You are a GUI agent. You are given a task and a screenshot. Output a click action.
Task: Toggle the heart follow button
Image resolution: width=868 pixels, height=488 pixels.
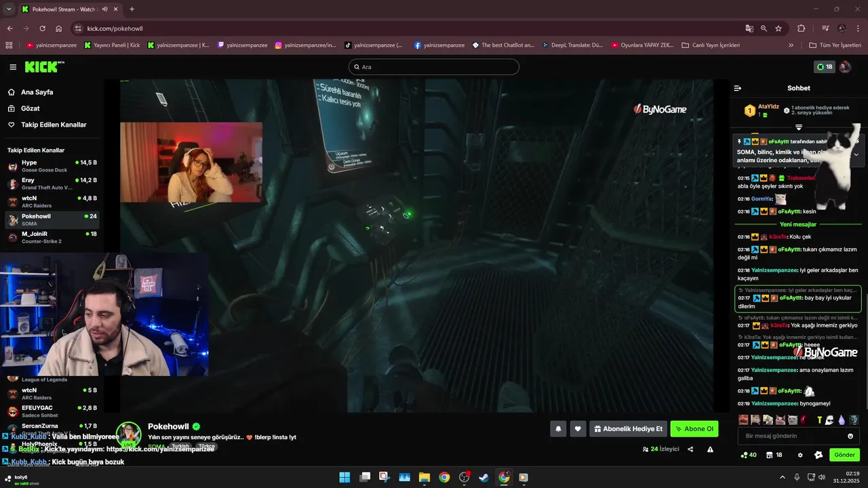578,428
